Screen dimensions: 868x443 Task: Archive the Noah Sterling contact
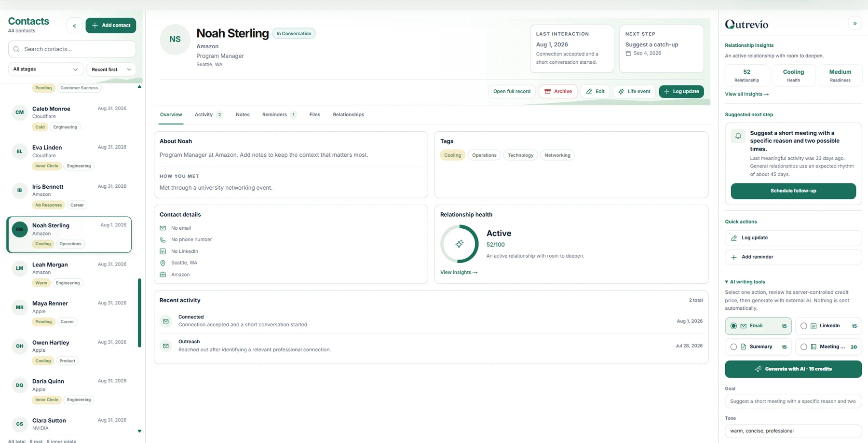pyautogui.click(x=558, y=92)
